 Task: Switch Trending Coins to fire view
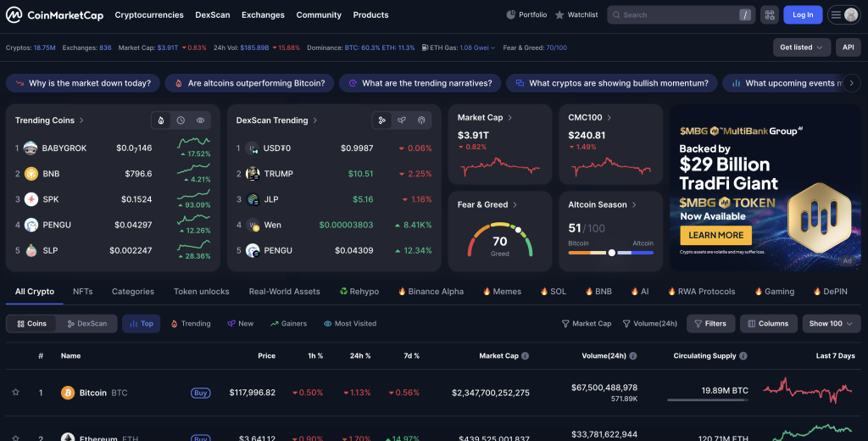click(161, 120)
